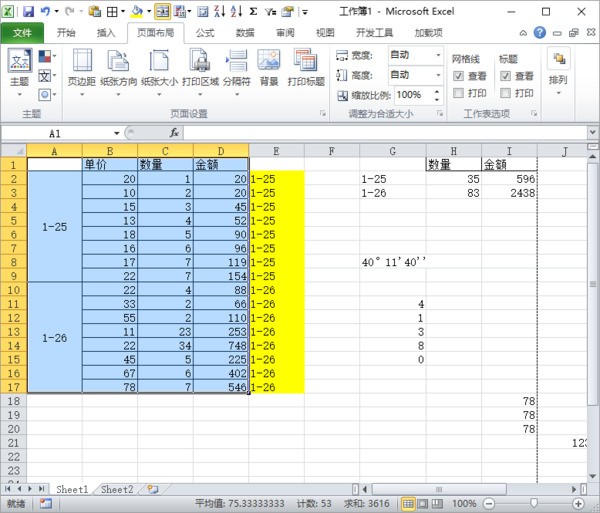Click the insert new worksheet tab icon

[x=153, y=489]
